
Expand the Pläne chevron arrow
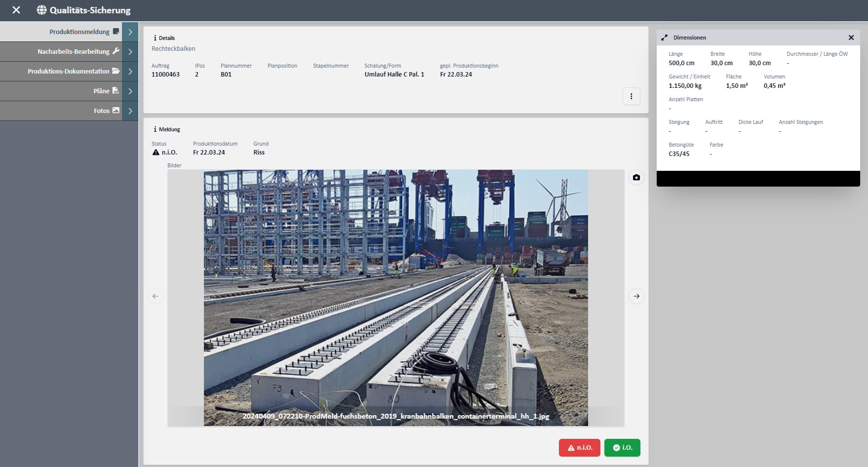(130, 91)
